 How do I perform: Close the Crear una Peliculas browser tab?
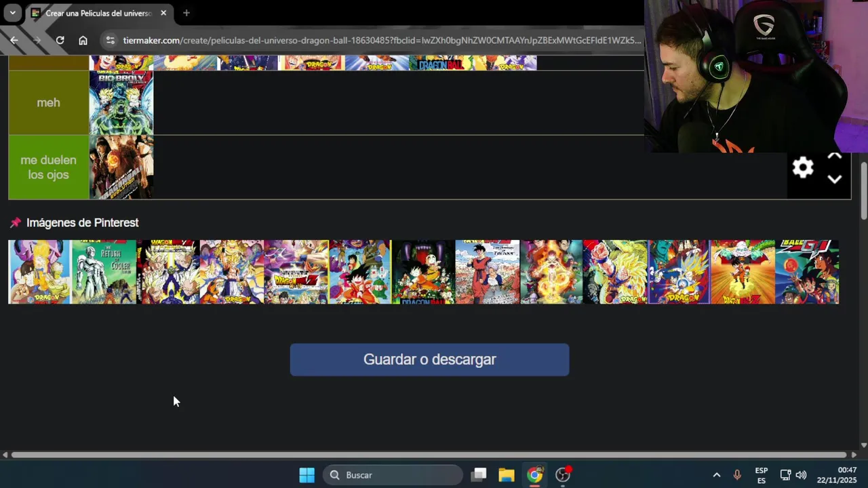[163, 13]
